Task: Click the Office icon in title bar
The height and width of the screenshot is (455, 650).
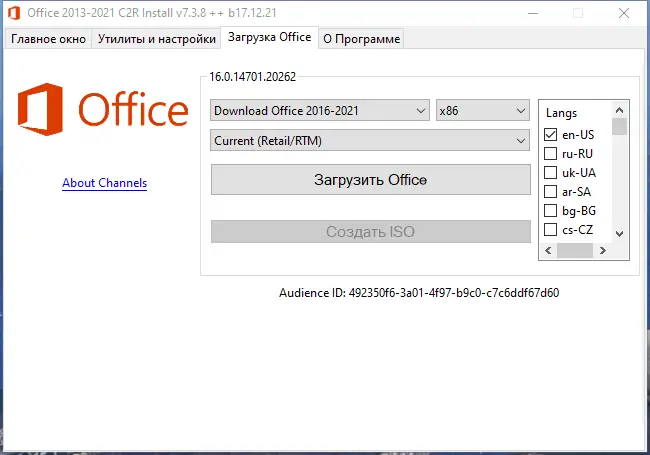Action: pos(14,13)
